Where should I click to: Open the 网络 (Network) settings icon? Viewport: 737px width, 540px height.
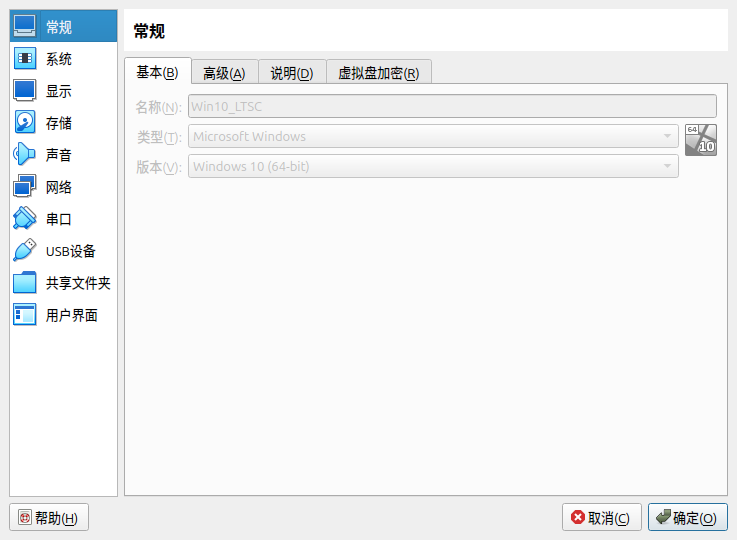(x=25, y=187)
